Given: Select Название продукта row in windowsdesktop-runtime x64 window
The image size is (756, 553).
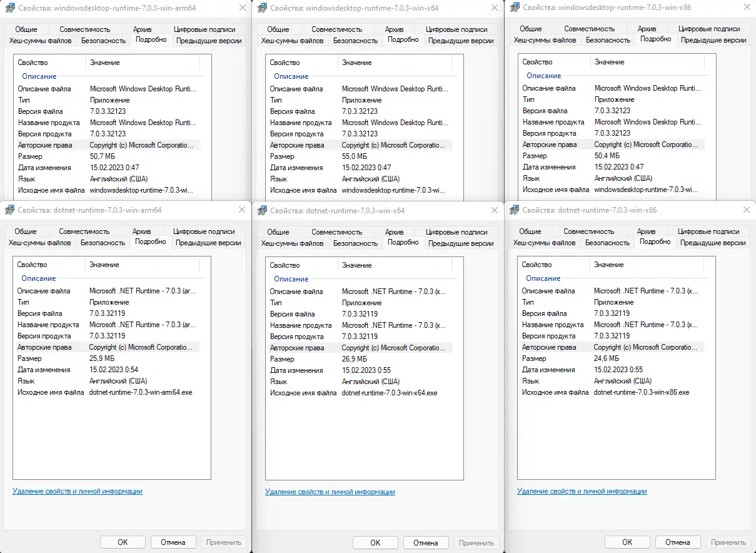Looking at the screenshot, I should pos(360,123).
